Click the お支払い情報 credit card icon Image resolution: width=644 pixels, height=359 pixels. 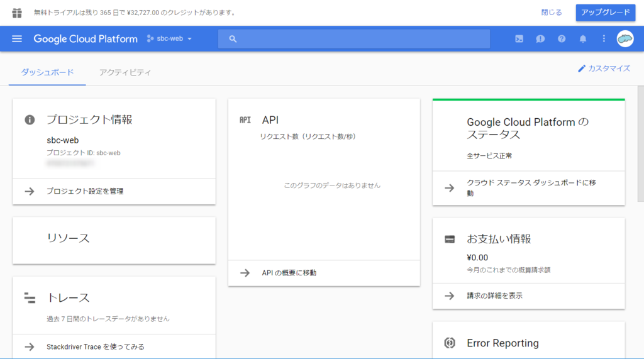click(x=450, y=239)
